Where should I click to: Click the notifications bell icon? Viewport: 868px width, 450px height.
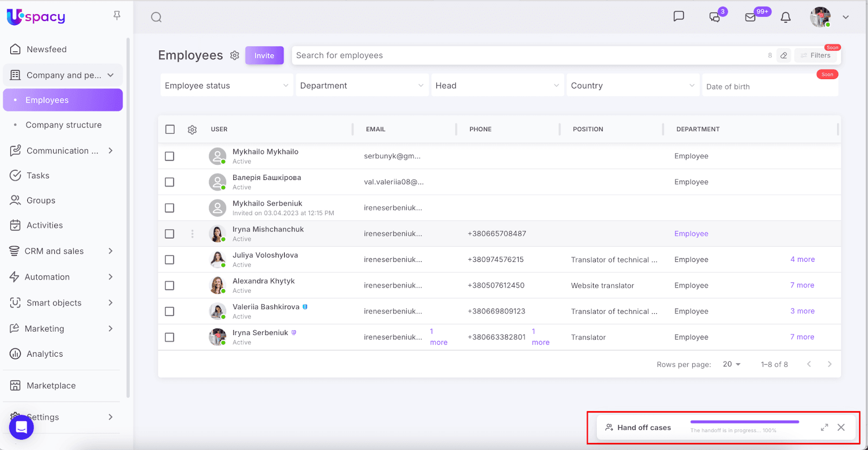(x=785, y=17)
